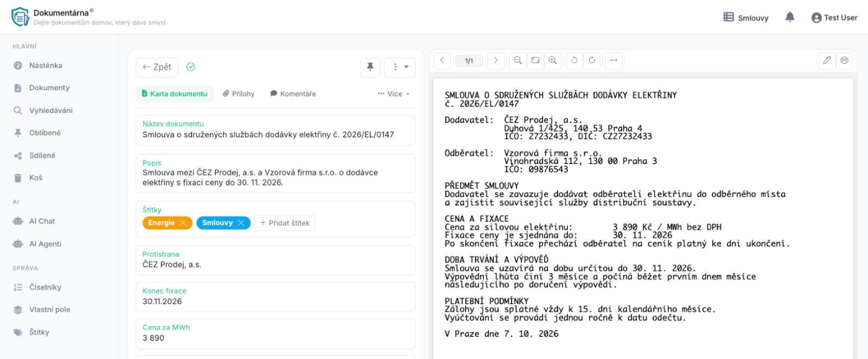Remove the Energie tag
Image resolution: width=868 pixels, height=359 pixels.
(183, 223)
